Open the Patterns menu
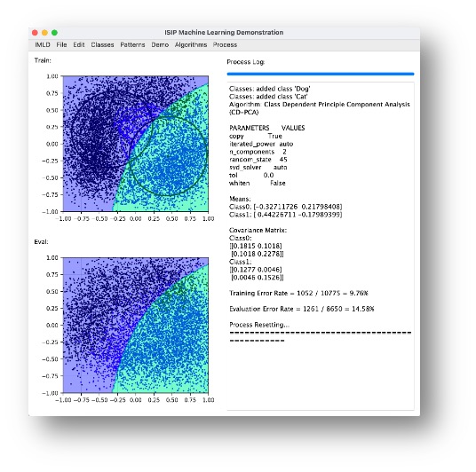This screenshot has width=476, height=472. click(x=132, y=45)
